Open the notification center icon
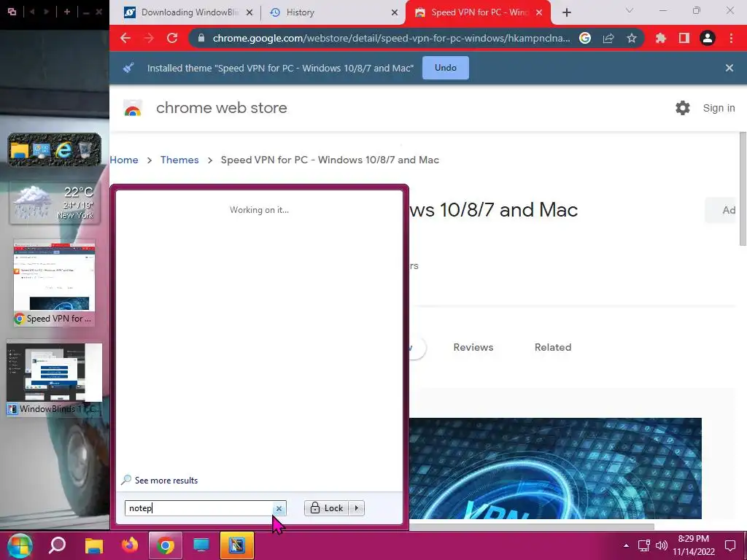Screen dimensions: 747x560 pos(729,545)
